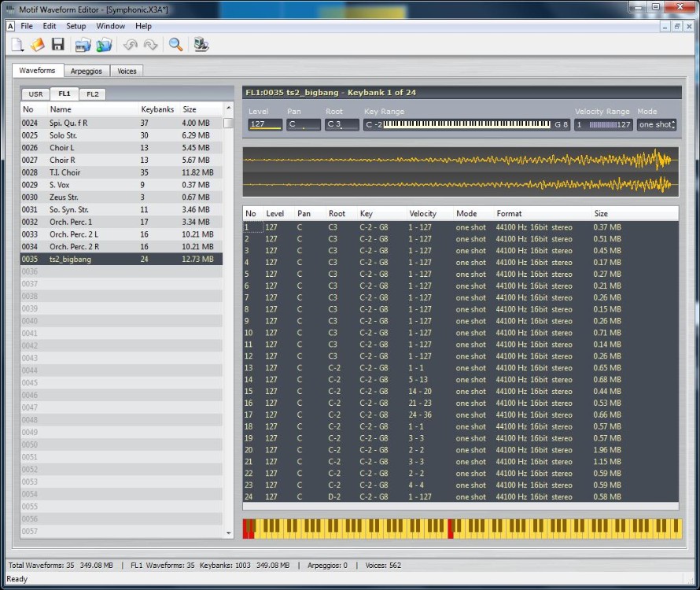Screen dimensions: 700x590
Task: Select the T.I. Choir waveform row
Action: click(121, 172)
